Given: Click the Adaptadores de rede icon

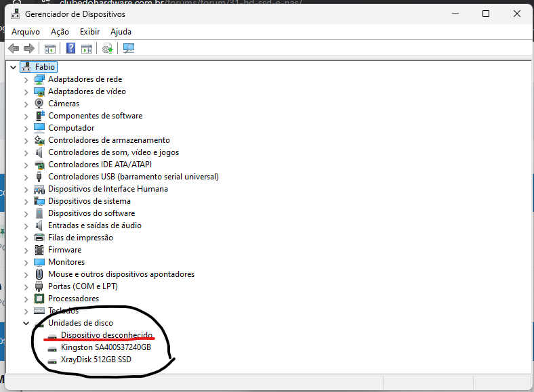Looking at the screenshot, I should point(39,79).
